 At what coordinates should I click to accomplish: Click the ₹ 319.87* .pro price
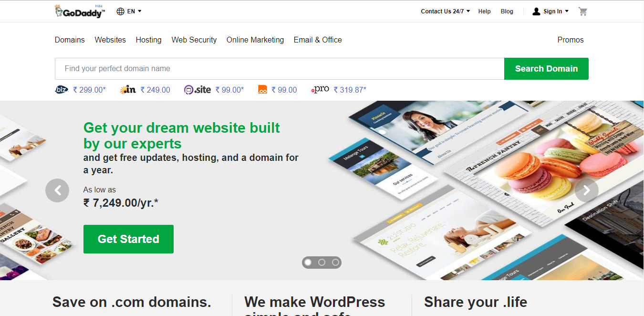350,90
